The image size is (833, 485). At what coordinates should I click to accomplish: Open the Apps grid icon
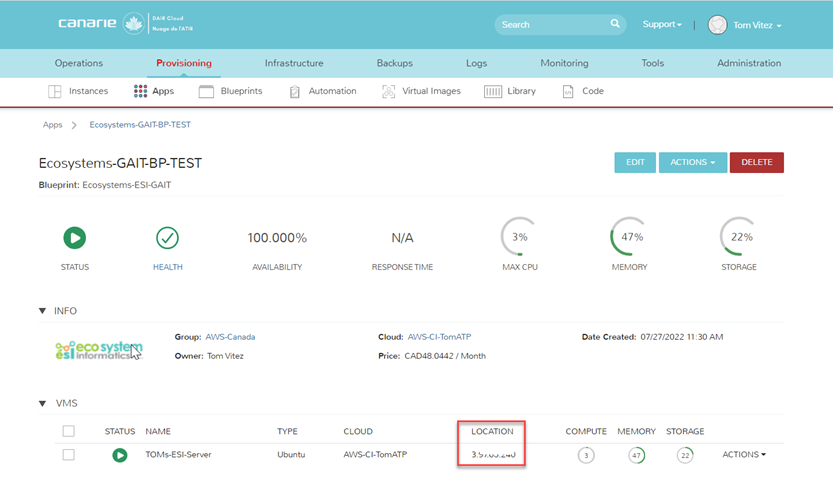coord(140,91)
